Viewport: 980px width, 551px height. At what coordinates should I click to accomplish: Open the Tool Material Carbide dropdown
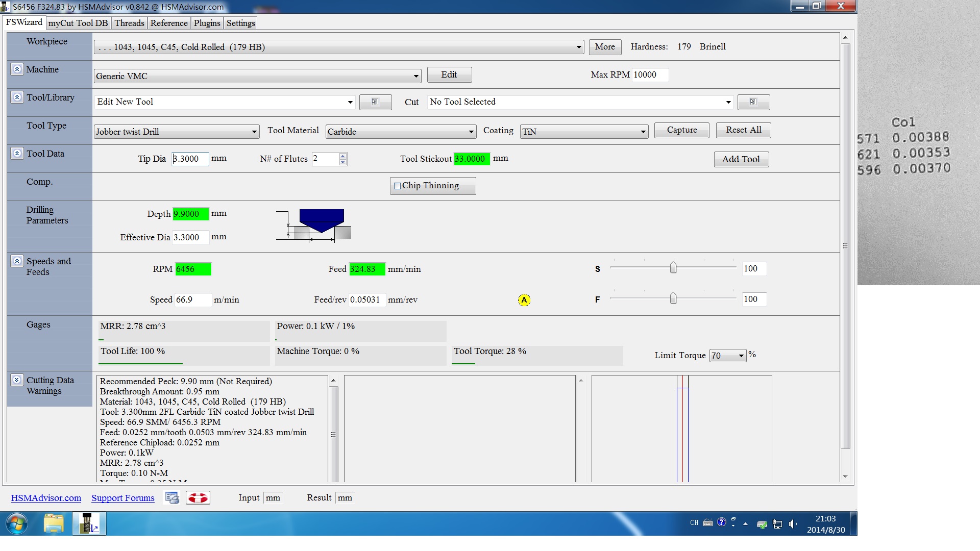[x=471, y=132]
